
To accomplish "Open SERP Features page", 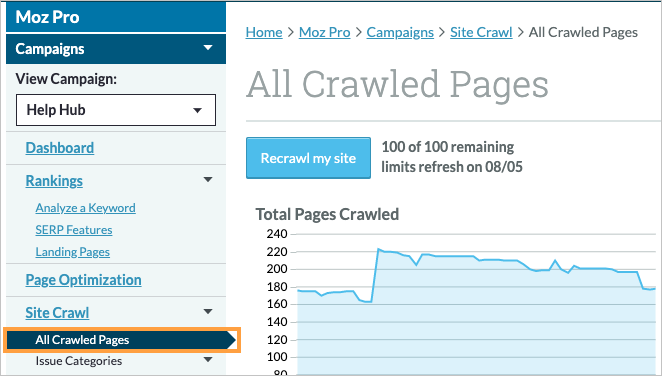I will 74,230.
